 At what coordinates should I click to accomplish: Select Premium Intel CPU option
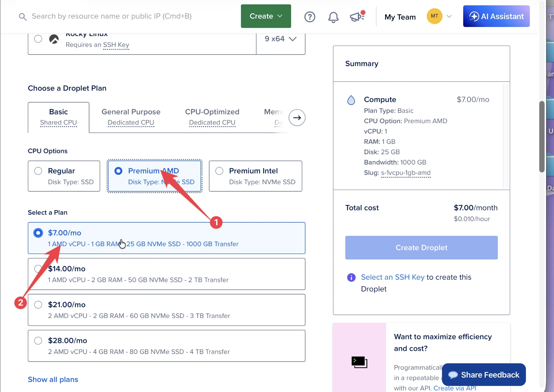pos(255,176)
